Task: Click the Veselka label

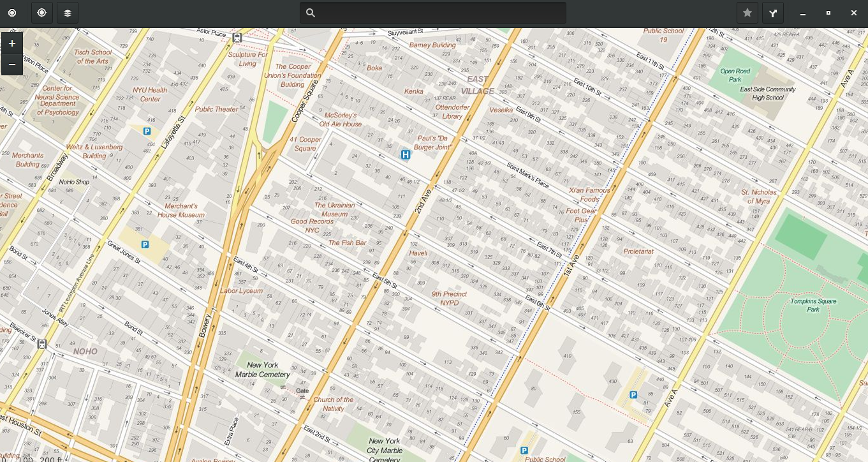Action: click(x=501, y=110)
